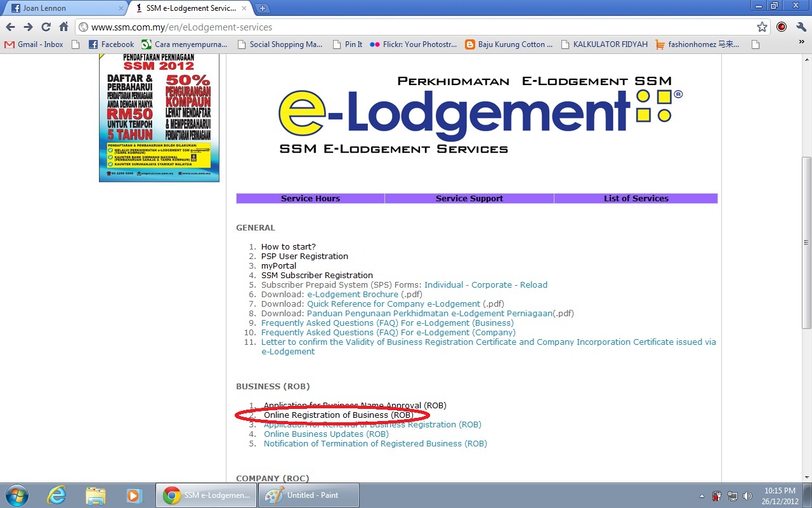
Task: Switch to the Untitled - Paint window
Action: (x=309, y=495)
